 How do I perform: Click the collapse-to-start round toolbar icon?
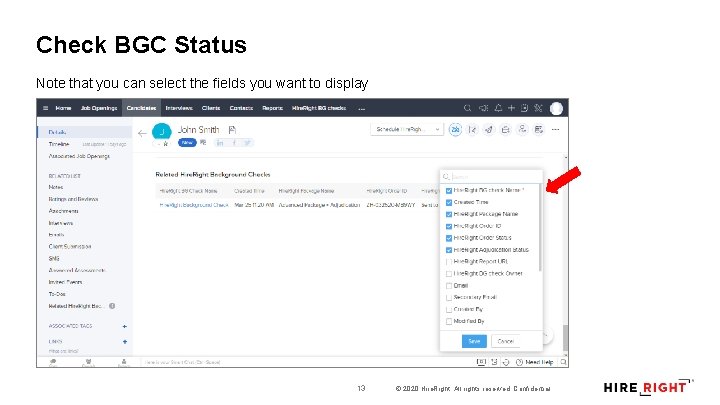[472, 130]
